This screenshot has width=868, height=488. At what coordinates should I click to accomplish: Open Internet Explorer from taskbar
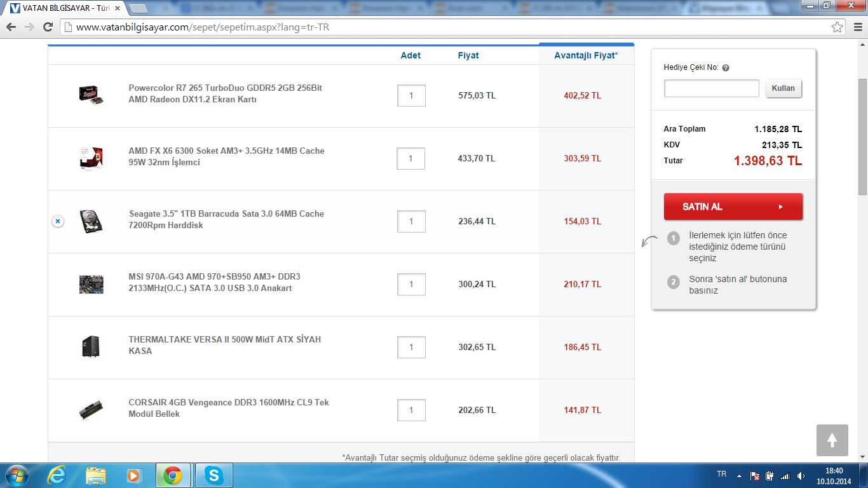coord(57,475)
